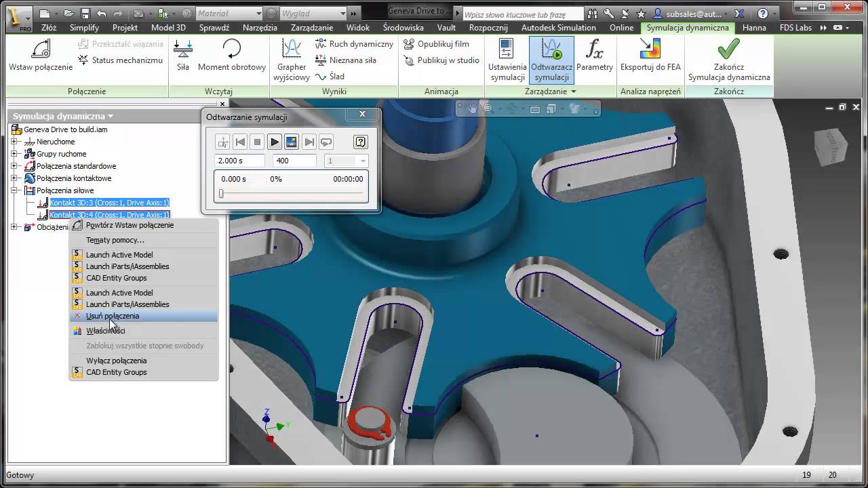Select the Kontakt 3D:3 tree item
The image size is (868, 488).
(x=109, y=203)
